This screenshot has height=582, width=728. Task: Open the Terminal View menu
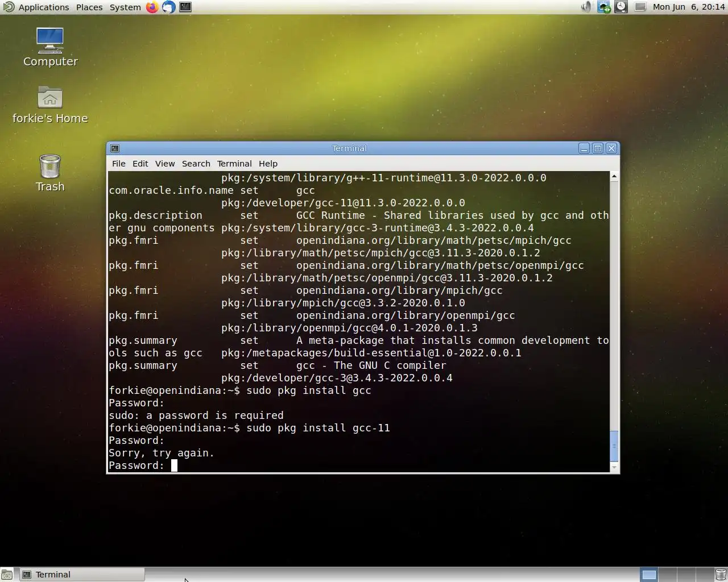pos(165,164)
